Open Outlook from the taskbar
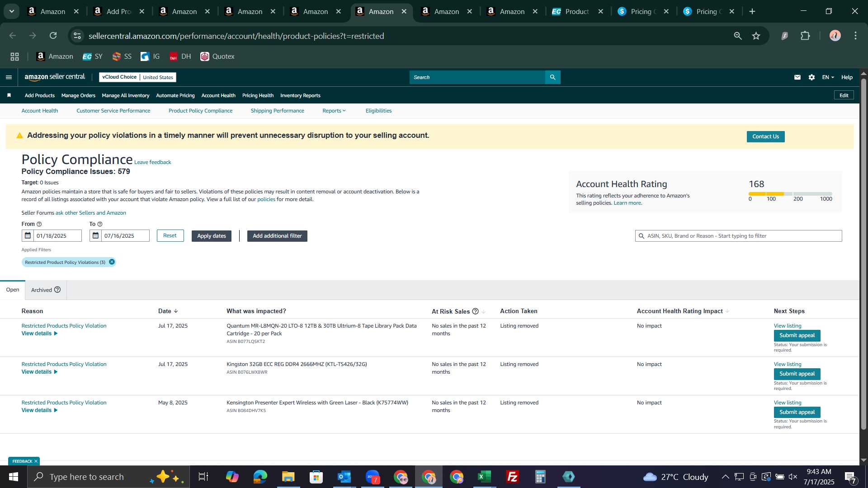Screen dimensions: 868x488 (x=344, y=477)
